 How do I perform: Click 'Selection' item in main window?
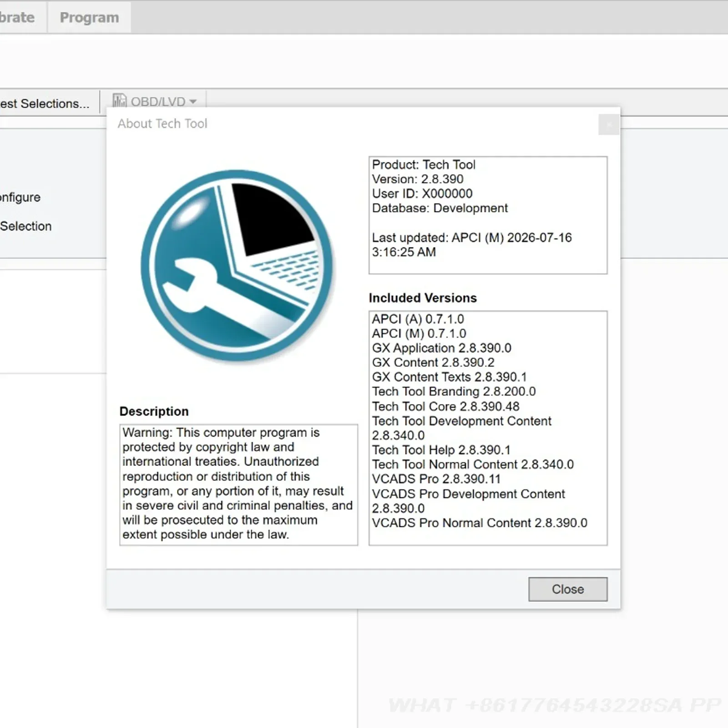click(25, 226)
